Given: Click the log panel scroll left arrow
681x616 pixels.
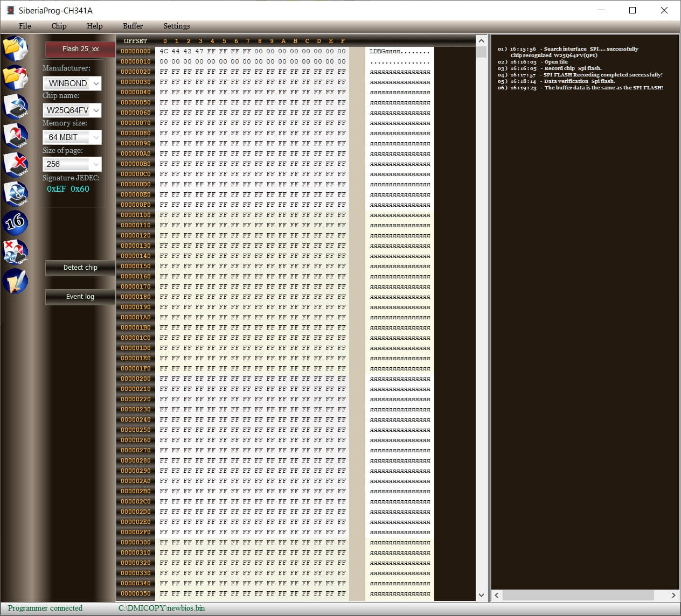Looking at the screenshot, I should (497, 595).
